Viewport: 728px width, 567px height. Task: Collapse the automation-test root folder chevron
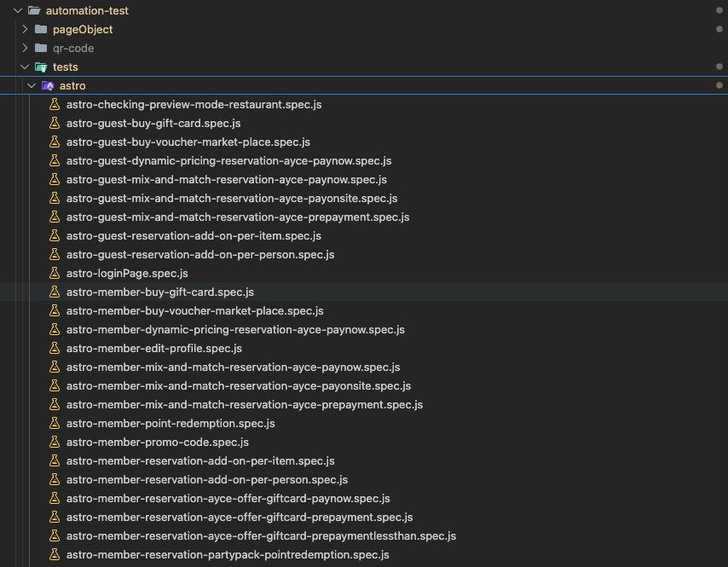point(18,11)
